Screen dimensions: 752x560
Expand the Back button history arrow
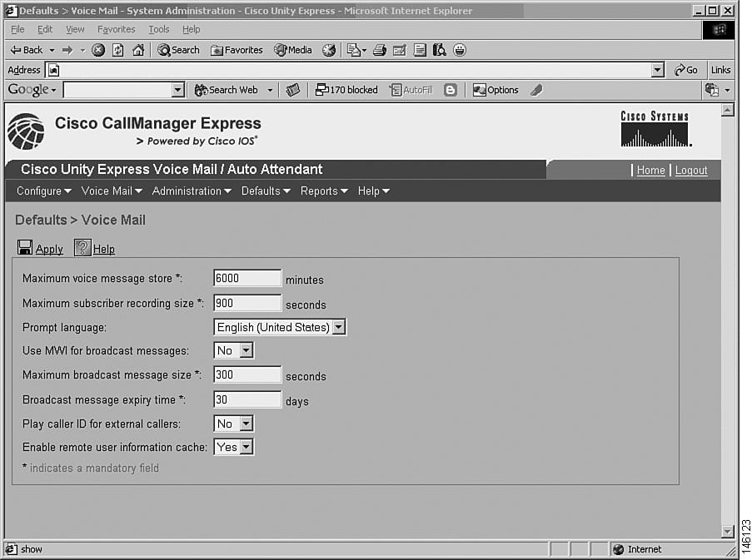pos(52,50)
